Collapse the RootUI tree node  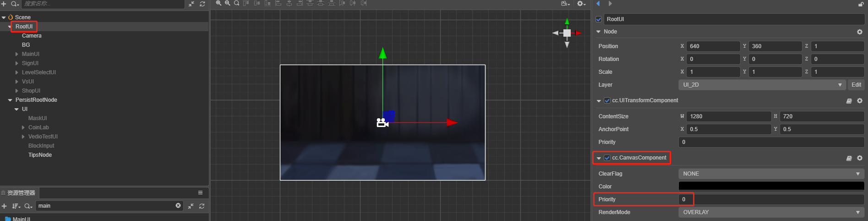coord(10,27)
